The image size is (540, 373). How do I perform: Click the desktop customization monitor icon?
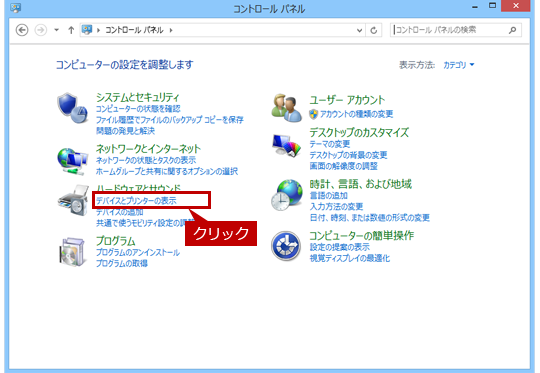pyautogui.click(x=287, y=146)
